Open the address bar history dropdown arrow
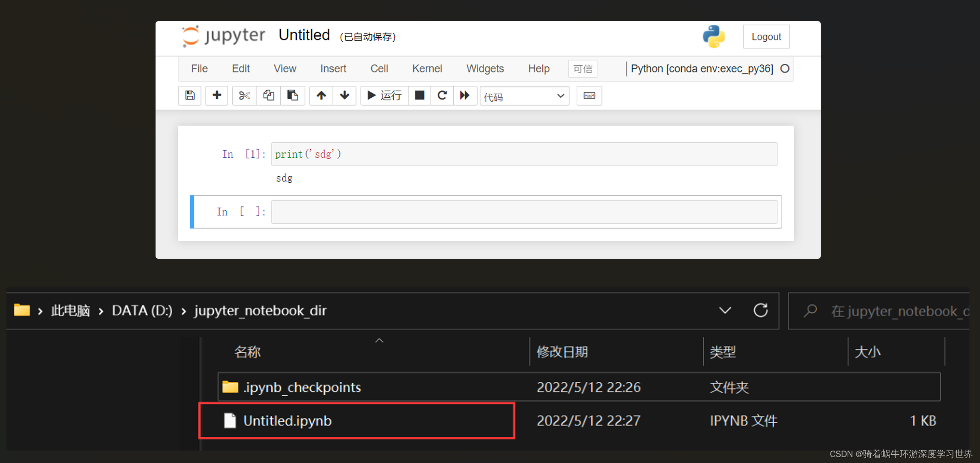 click(725, 311)
